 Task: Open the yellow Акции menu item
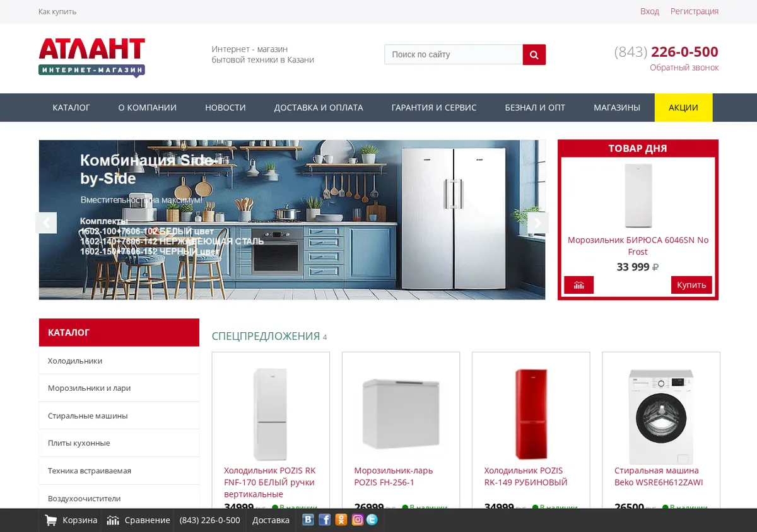click(x=683, y=108)
